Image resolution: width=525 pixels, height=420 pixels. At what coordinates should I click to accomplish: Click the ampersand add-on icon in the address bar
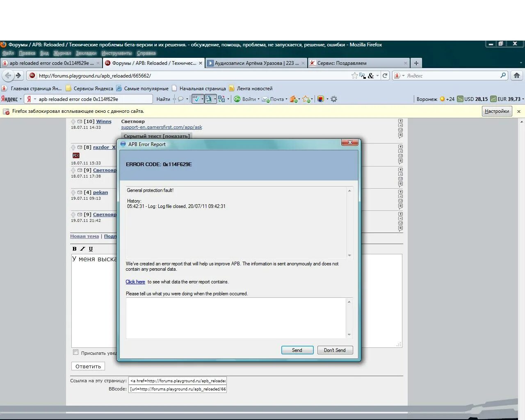click(370, 75)
